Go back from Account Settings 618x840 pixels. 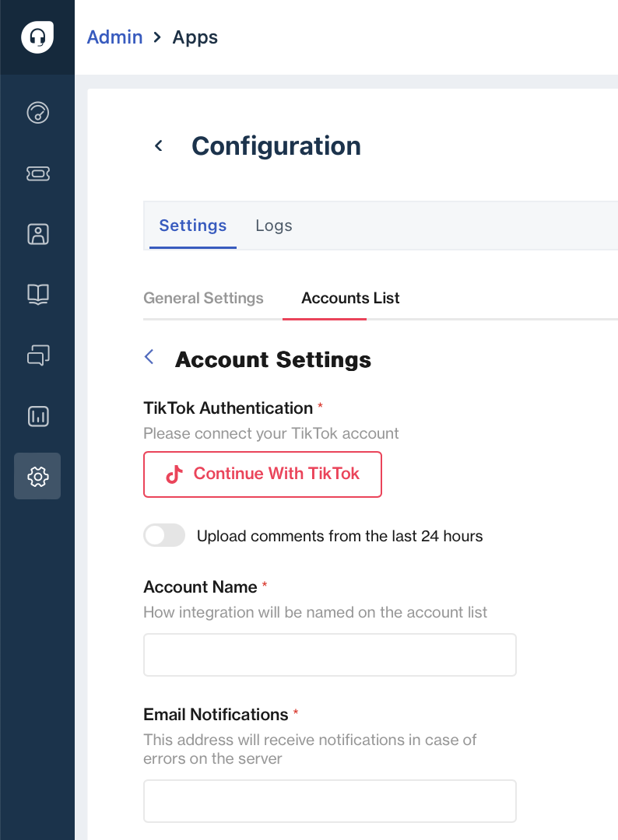coord(149,357)
